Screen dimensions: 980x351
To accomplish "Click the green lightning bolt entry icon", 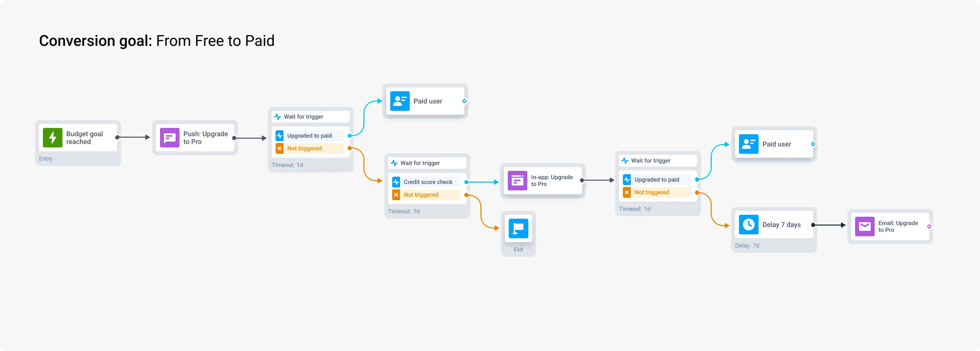I will [x=53, y=138].
